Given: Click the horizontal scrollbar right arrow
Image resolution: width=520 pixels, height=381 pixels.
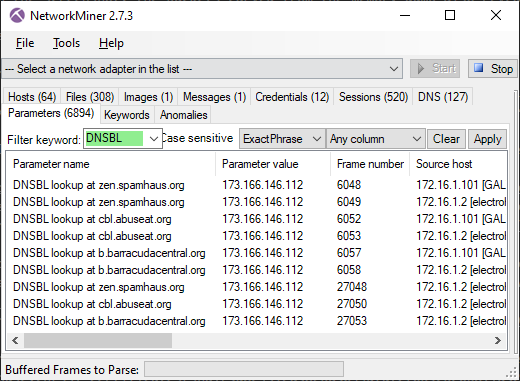Looking at the screenshot, I should [498, 341].
